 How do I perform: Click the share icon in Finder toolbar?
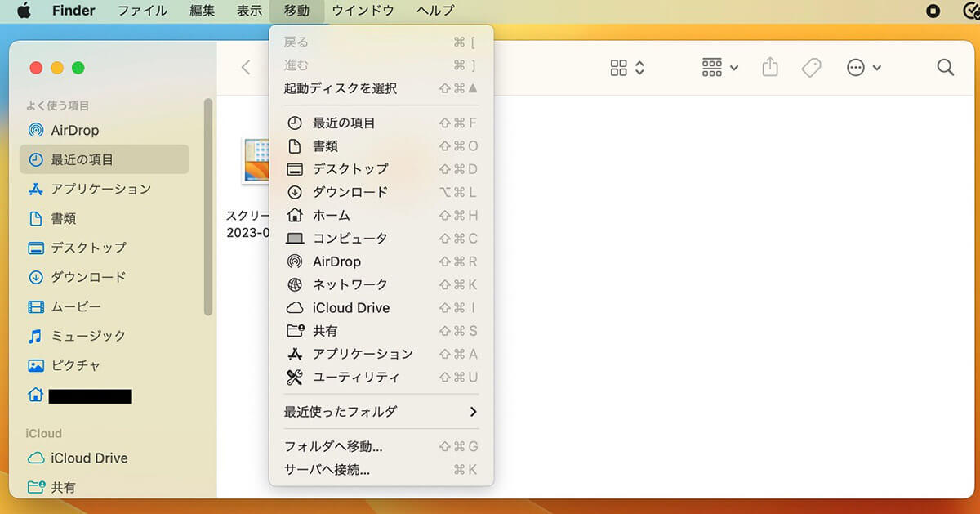click(769, 67)
